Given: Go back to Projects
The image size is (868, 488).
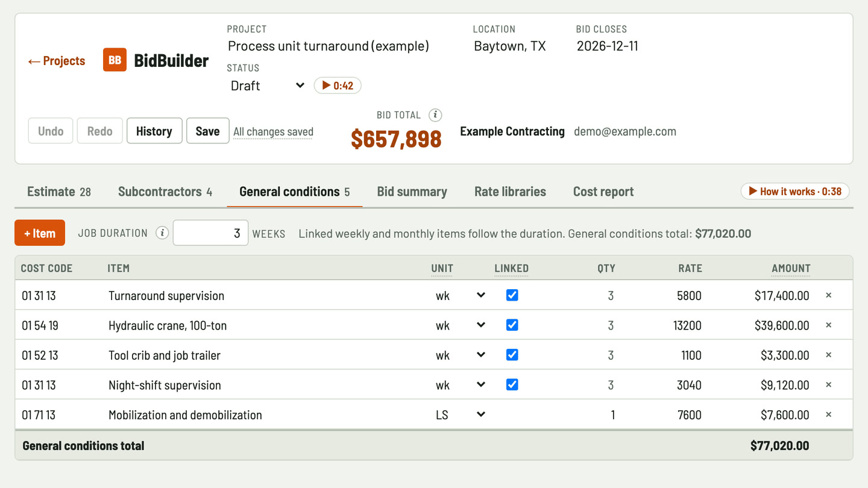Looking at the screenshot, I should 57,61.
